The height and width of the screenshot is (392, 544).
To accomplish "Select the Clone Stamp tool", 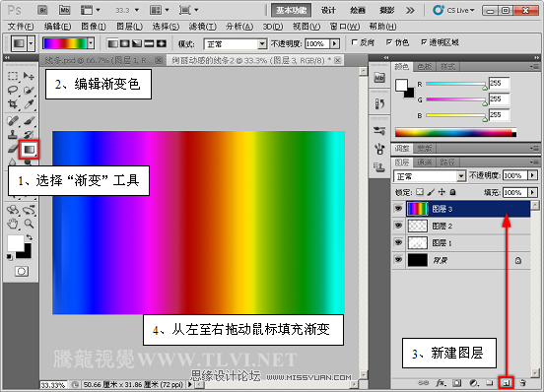I will pyautogui.click(x=13, y=134).
